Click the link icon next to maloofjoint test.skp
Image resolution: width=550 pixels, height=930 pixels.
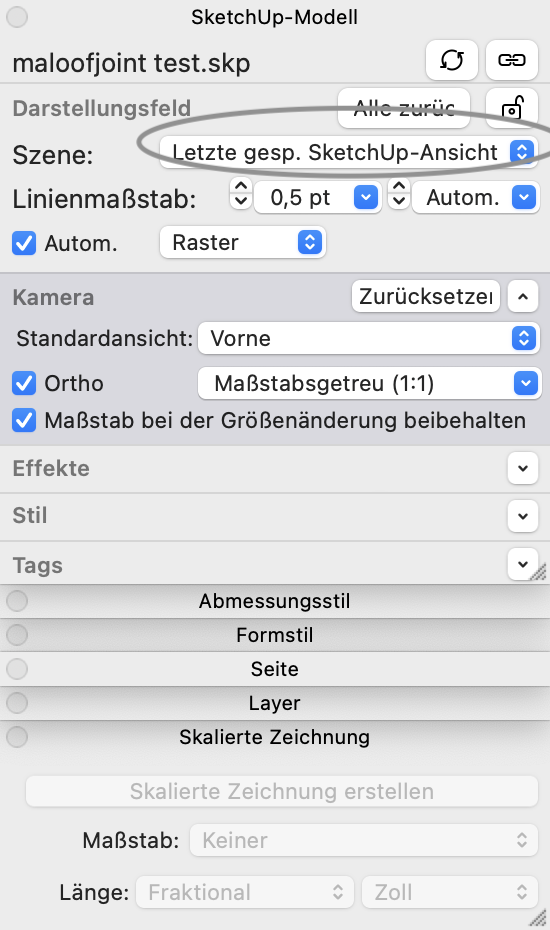pyautogui.click(x=511, y=60)
